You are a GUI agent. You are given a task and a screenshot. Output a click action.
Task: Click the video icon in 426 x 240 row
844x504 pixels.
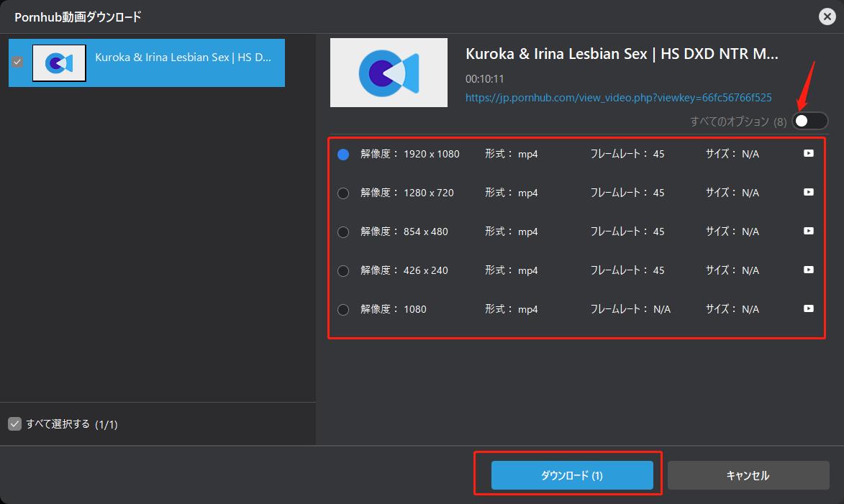click(809, 270)
